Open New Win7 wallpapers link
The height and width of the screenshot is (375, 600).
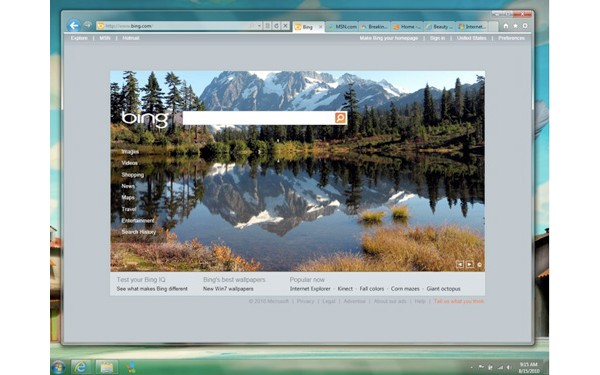[x=228, y=289]
